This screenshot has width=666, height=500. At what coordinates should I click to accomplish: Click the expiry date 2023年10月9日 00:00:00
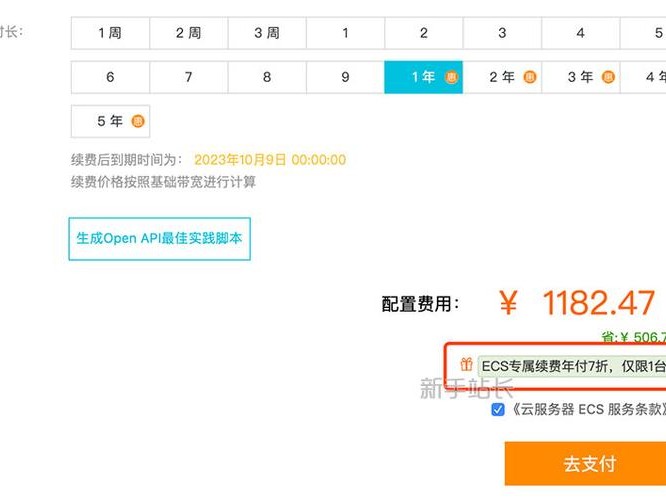[270, 160]
